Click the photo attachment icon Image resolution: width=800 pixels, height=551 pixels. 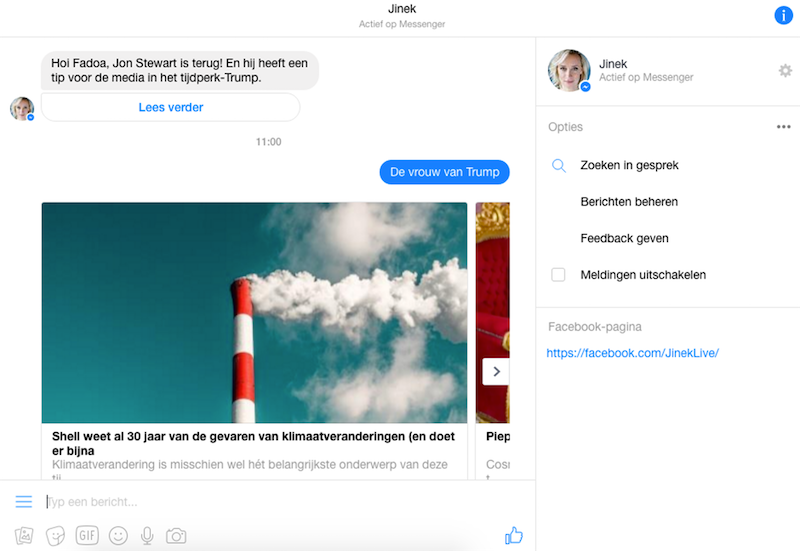coord(25,536)
